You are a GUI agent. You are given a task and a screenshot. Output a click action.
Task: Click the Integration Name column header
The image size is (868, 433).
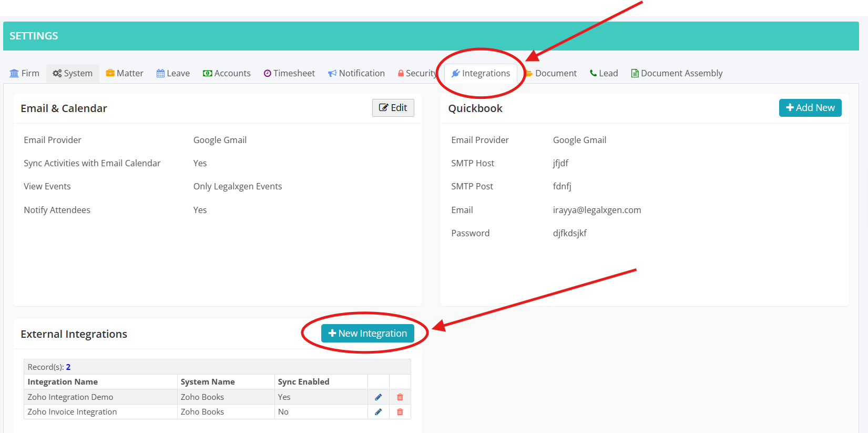point(63,382)
